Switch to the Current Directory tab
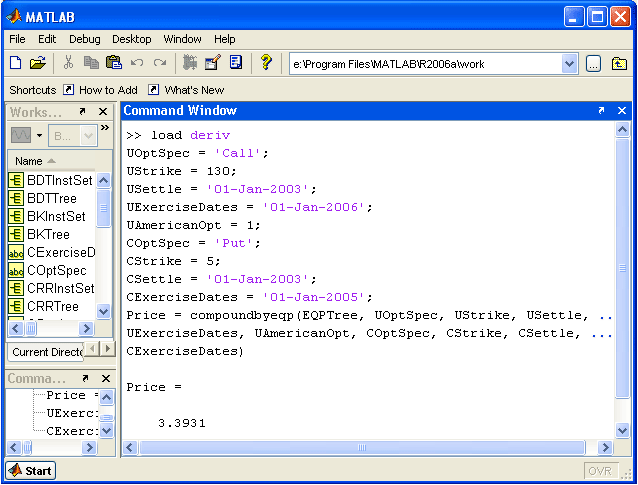 (47, 352)
